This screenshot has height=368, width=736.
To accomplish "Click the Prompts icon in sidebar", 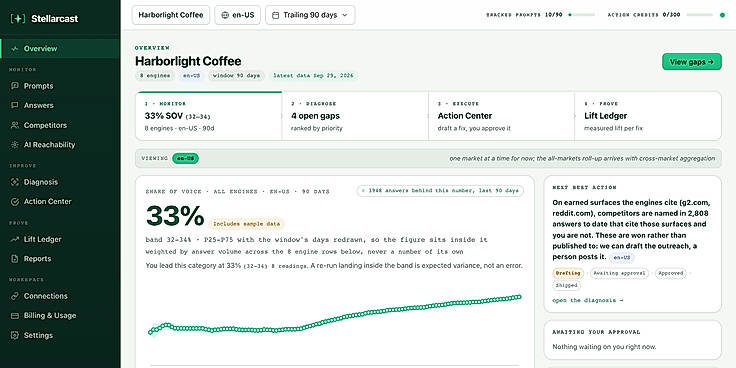I will [x=15, y=86].
